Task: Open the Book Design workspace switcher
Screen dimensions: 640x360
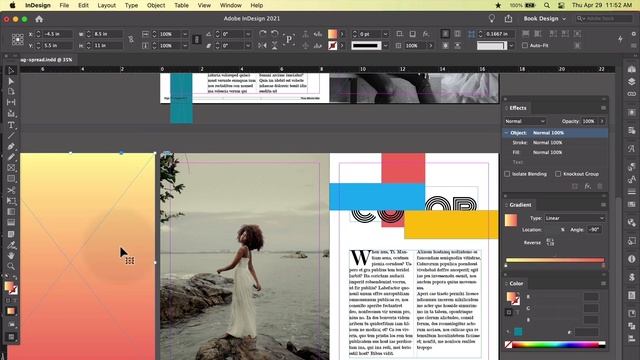Action: pyautogui.click(x=545, y=19)
